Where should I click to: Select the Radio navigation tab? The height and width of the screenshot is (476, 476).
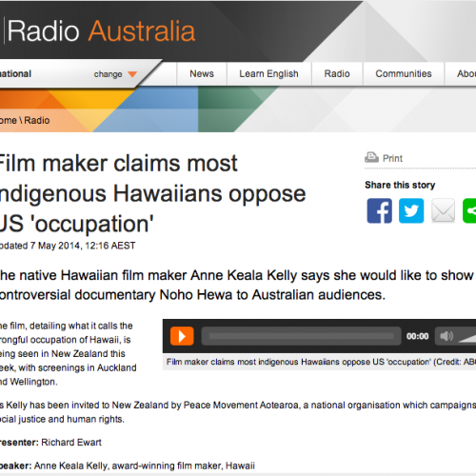coord(337,73)
